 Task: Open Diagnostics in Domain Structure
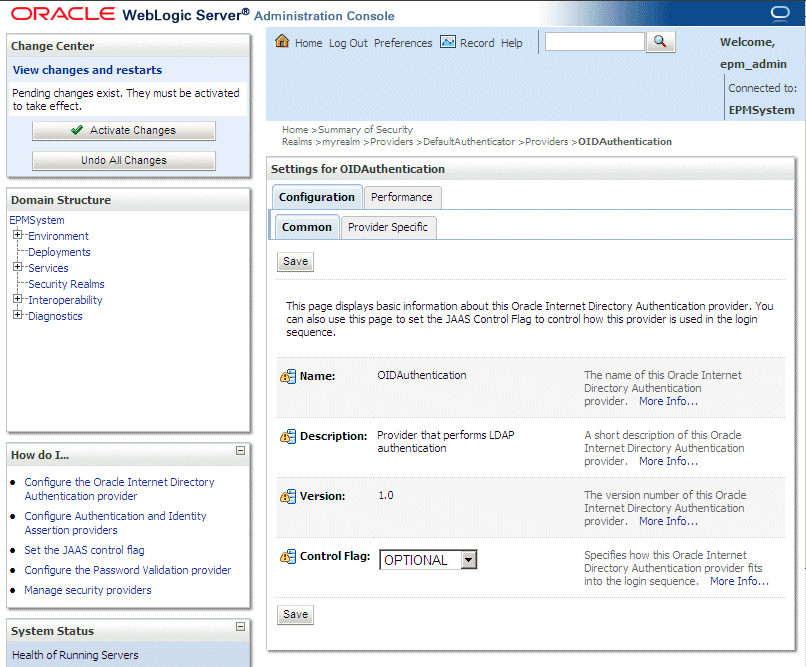(55, 316)
